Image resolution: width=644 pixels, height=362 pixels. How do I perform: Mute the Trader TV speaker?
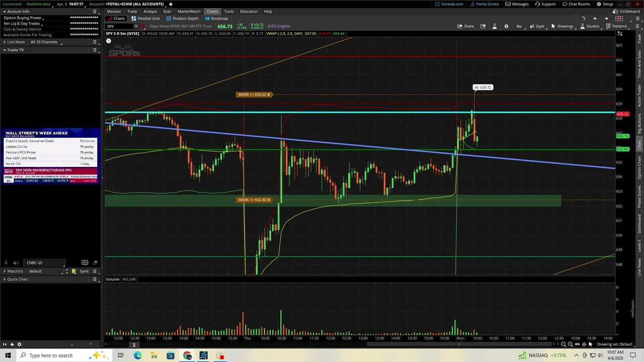pos(16,262)
